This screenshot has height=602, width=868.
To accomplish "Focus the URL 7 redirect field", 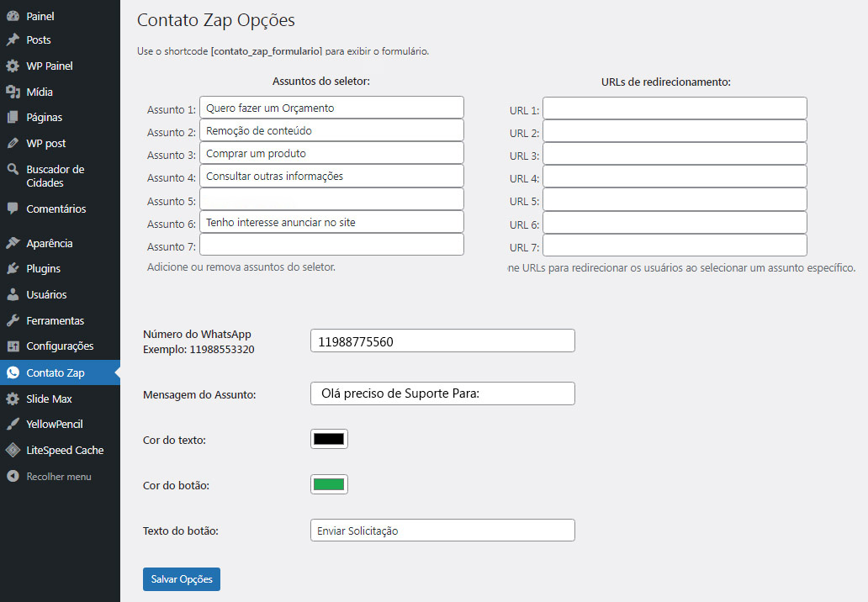I will click(x=675, y=246).
